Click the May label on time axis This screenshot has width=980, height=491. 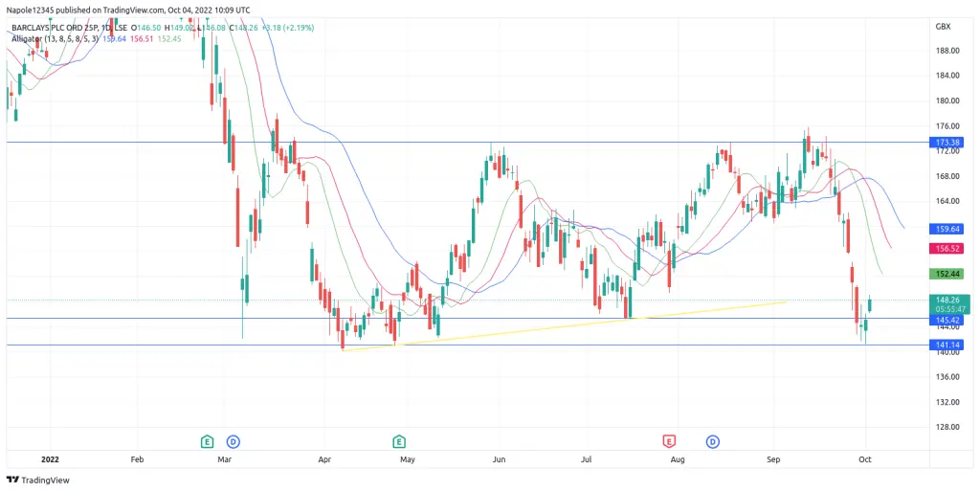pos(407,459)
